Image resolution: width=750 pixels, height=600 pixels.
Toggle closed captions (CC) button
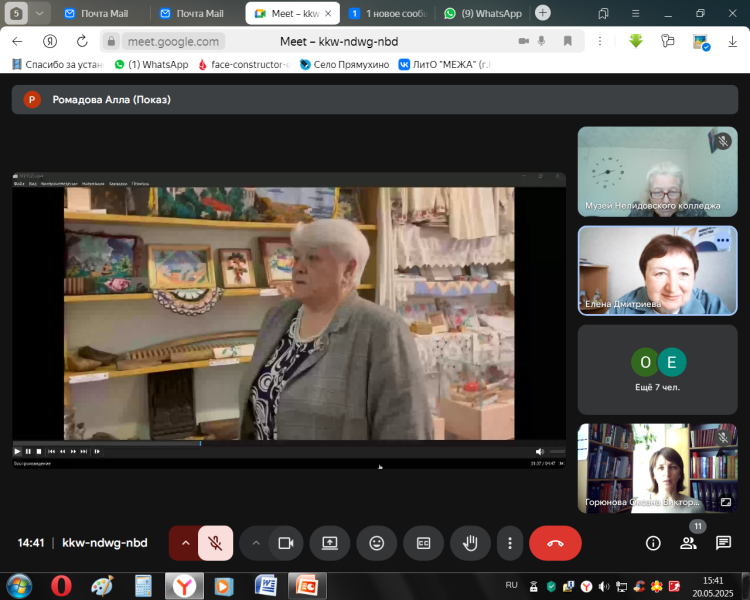423,543
